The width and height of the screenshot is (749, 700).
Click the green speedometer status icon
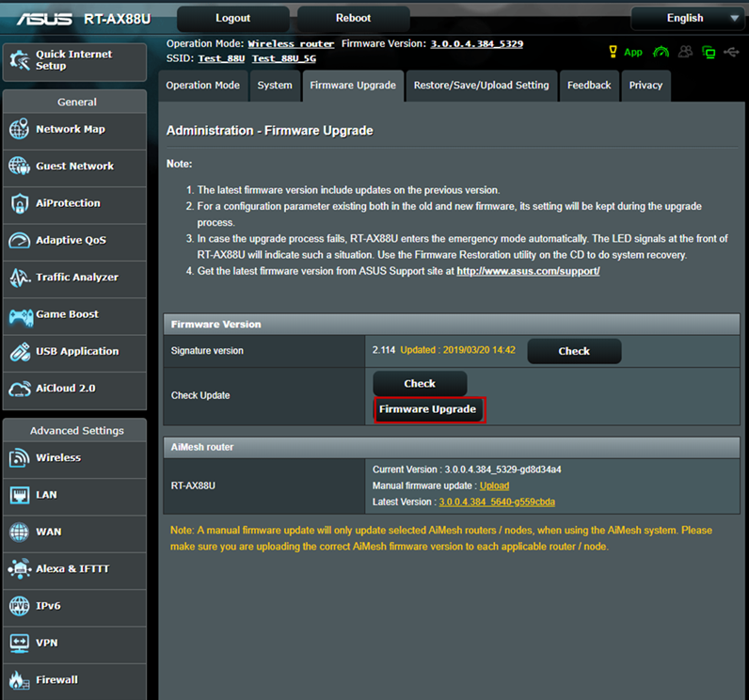point(661,52)
